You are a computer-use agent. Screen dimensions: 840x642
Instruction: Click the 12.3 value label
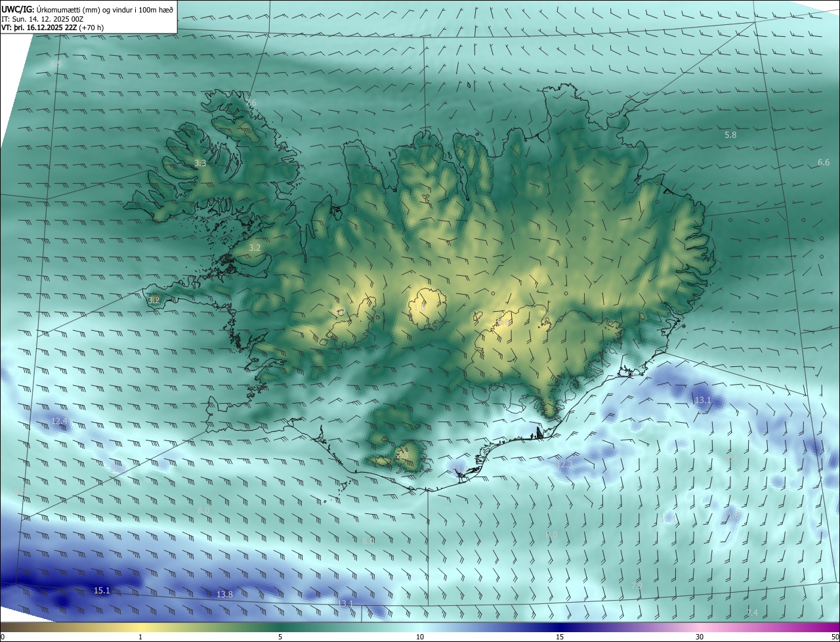coord(564,464)
